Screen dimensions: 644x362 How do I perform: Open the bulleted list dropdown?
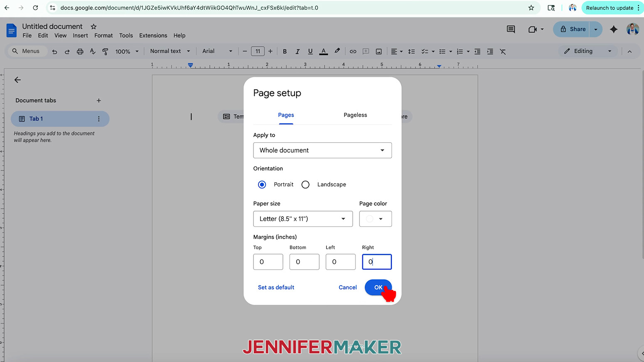click(445, 51)
